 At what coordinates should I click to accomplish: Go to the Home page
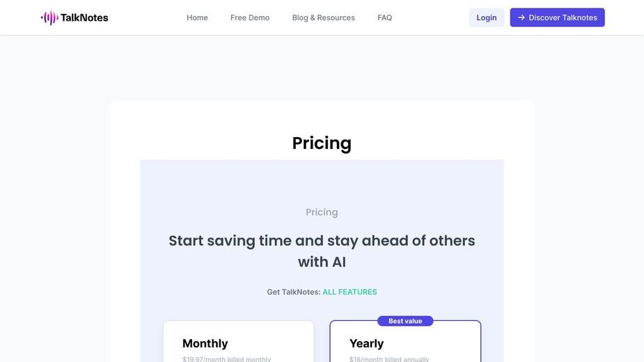pos(197,17)
